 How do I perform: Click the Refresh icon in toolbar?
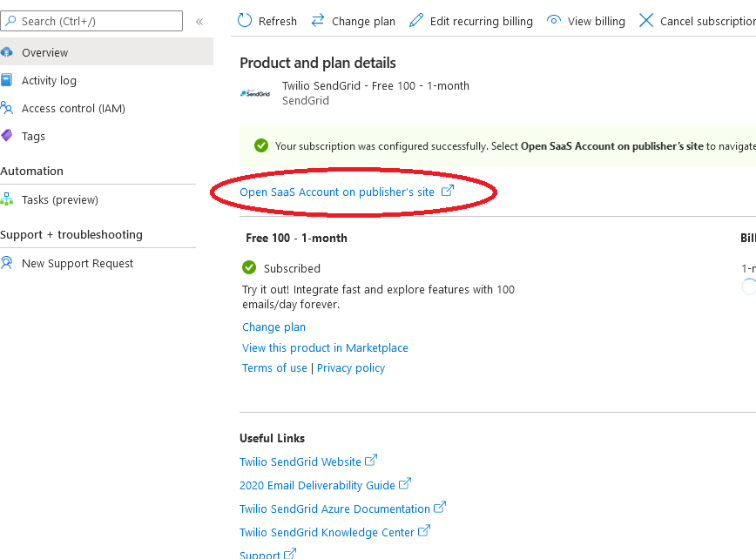[x=245, y=21]
